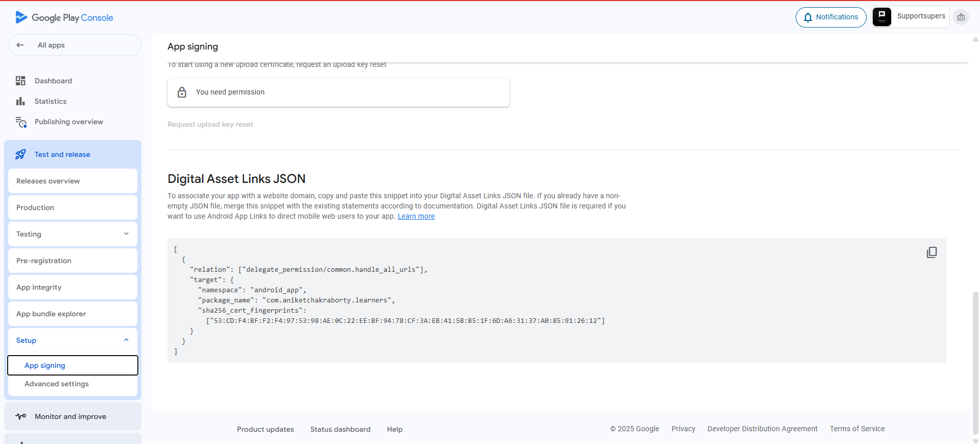This screenshot has height=444, width=980.
Task: Open the Production menu item
Action: [73, 207]
